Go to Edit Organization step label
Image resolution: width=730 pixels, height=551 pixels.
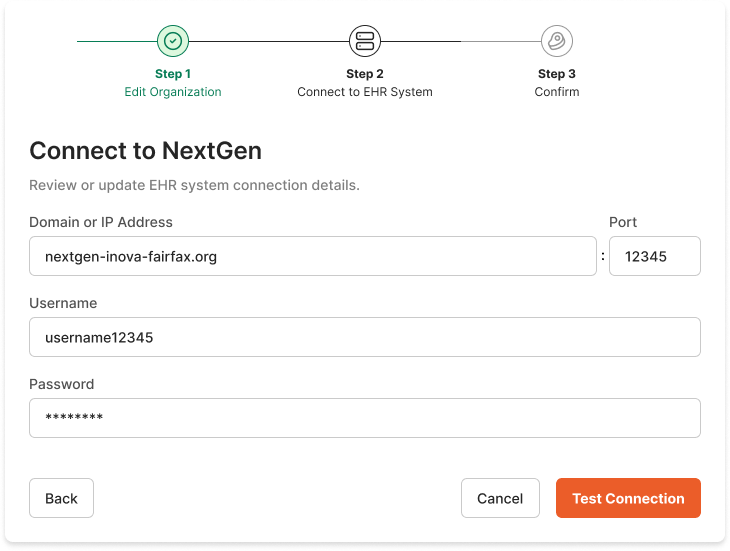pyautogui.click(x=173, y=92)
